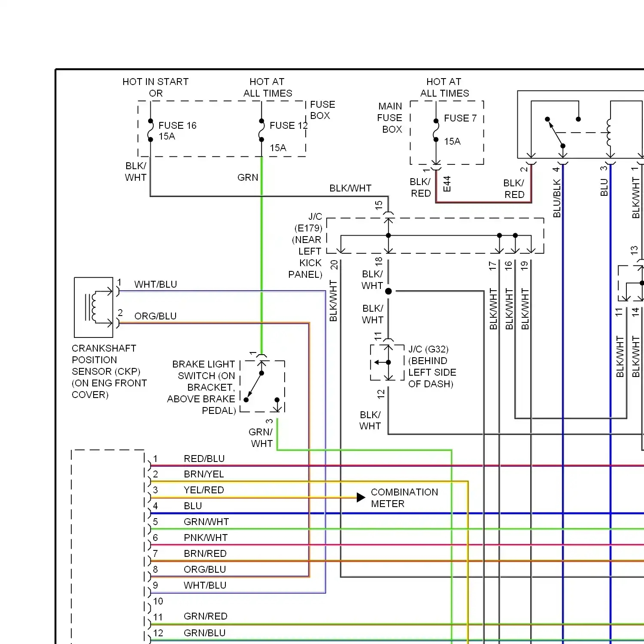Select the 'WHT/BLU' wire label at pin 9
Viewport: 644px width, 644px height.
pyautogui.click(x=205, y=585)
